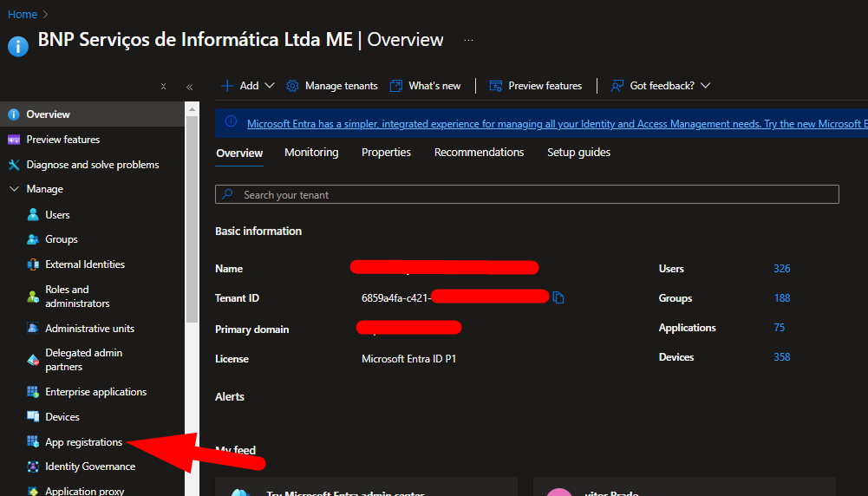The image size is (868, 496).
Task: Click the Users icon in sidebar
Action: coord(33,215)
